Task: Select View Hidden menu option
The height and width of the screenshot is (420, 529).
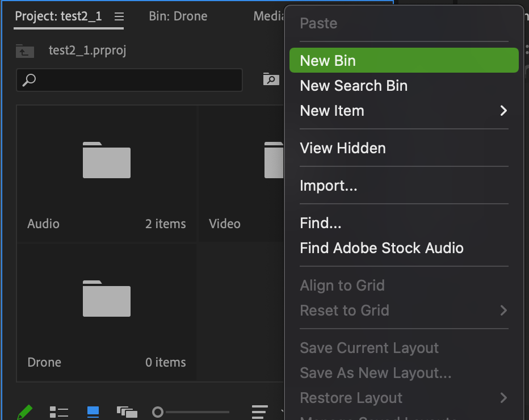Action: (x=343, y=148)
